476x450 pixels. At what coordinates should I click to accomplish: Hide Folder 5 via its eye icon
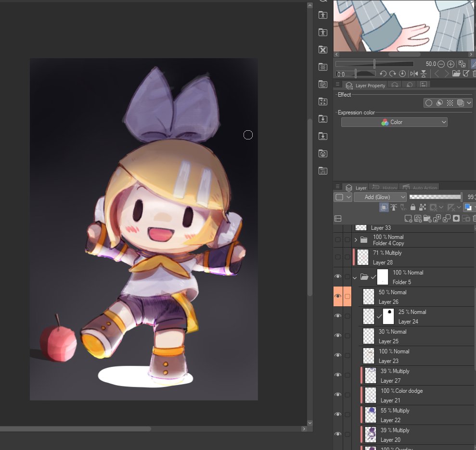338,276
